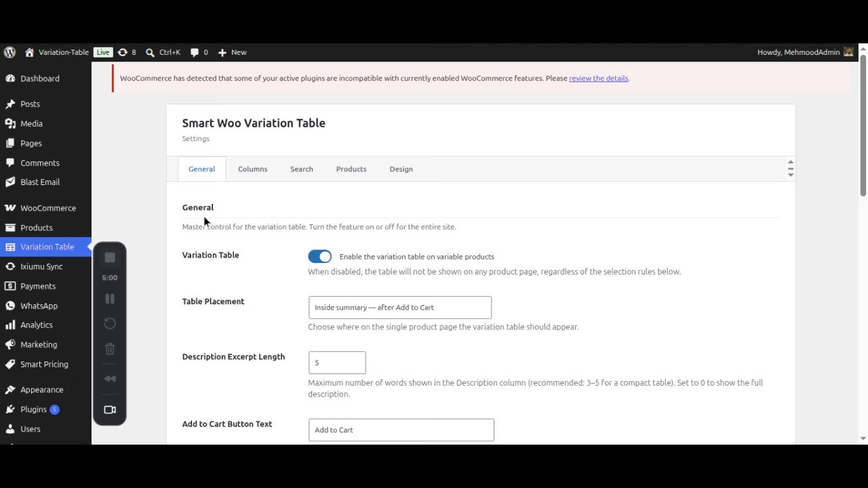Click the down arrow in the tab bar
The image size is (868, 488).
pyautogui.click(x=790, y=176)
